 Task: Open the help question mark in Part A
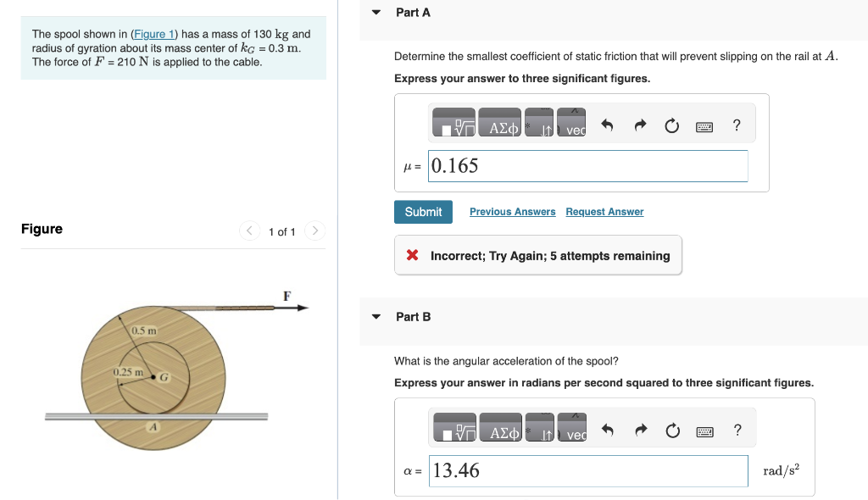[736, 125]
